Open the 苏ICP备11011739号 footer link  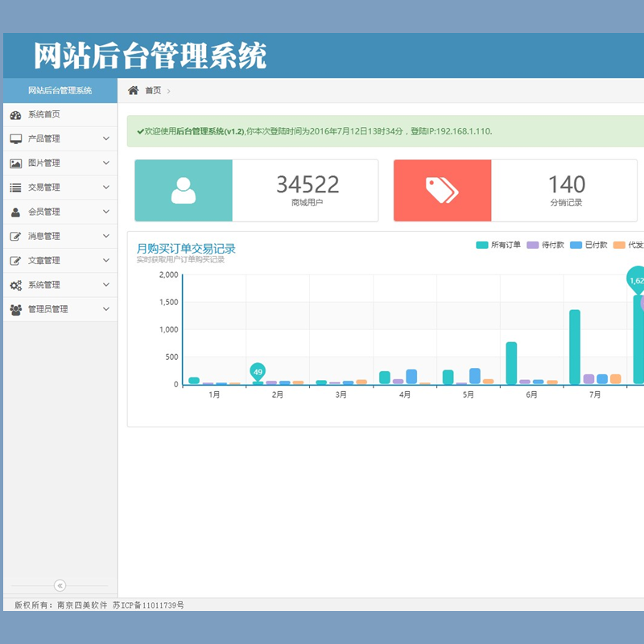coord(151,605)
